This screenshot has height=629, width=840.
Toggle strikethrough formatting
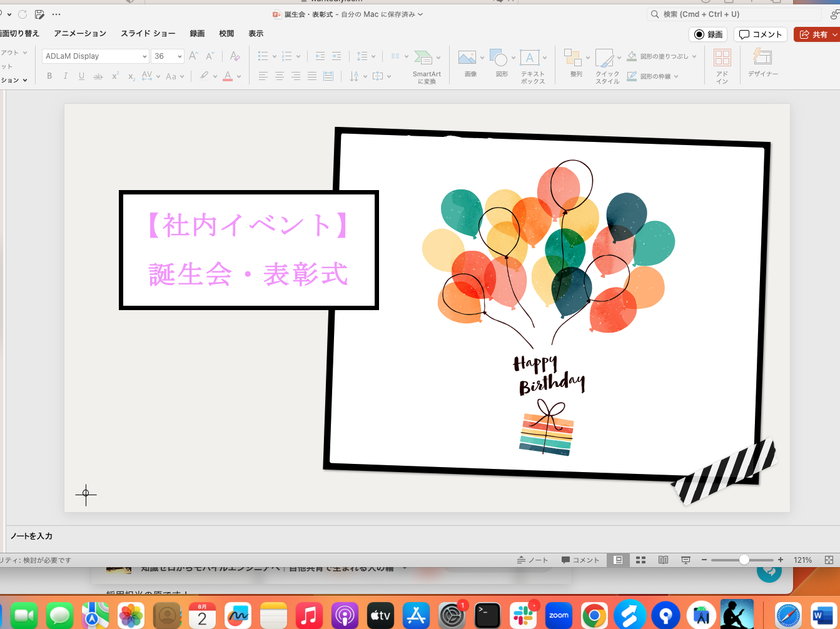[98, 76]
